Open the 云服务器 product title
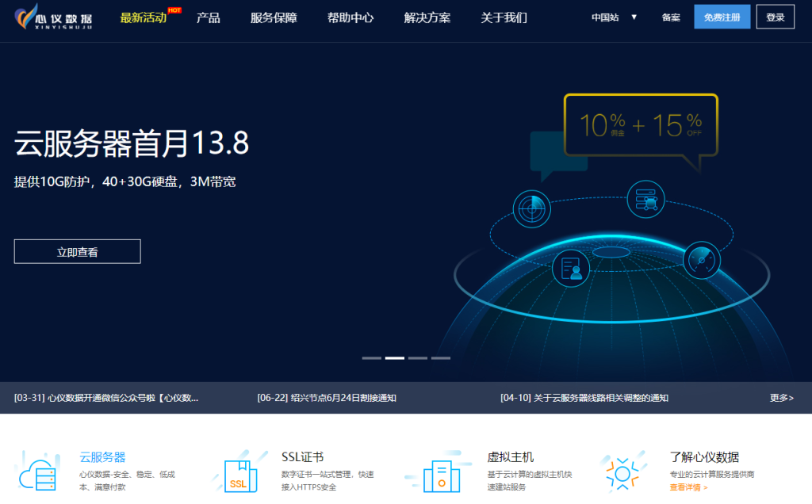This screenshot has height=504, width=812. tap(102, 457)
